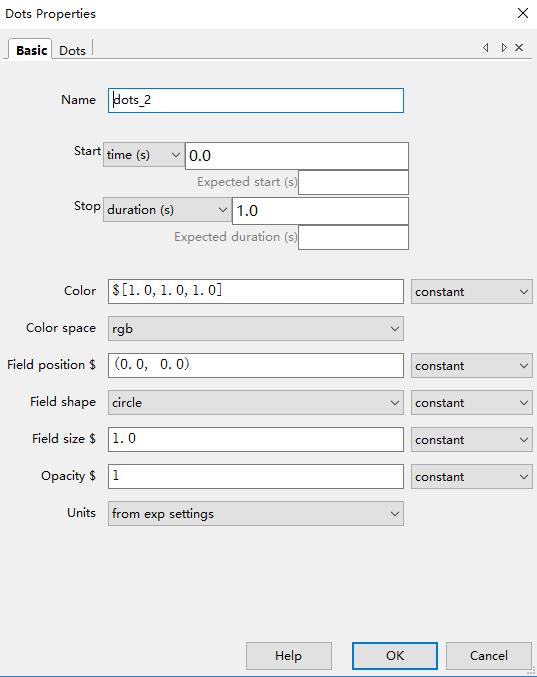Screen dimensions: 537x677
Task: Close the Dots Properties dialog window
Action: 523,13
